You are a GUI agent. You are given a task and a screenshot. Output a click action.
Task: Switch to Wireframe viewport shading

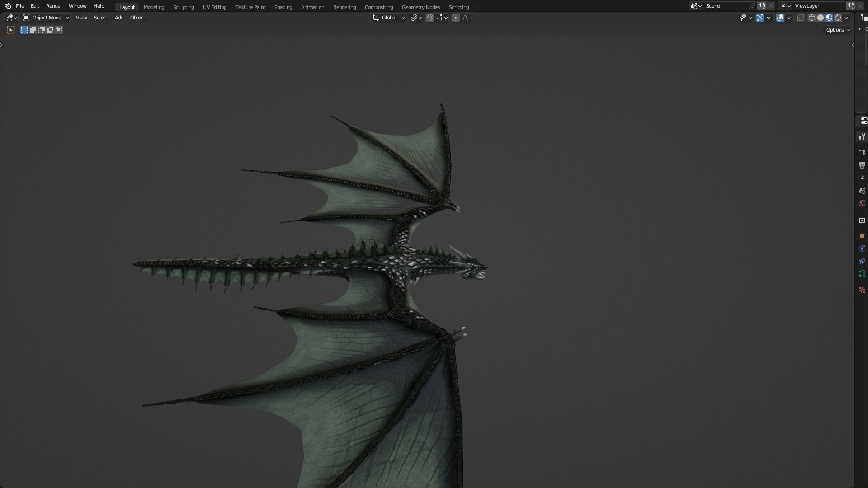tap(812, 18)
